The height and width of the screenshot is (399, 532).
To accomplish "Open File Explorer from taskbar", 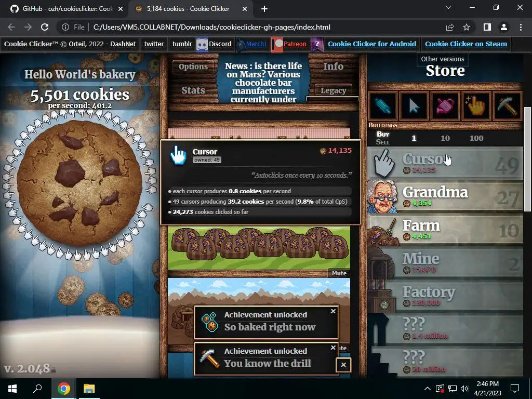I will tap(89, 389).
